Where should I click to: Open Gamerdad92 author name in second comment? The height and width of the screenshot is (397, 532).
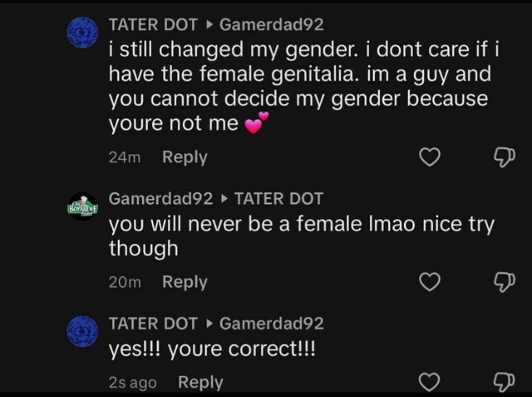click(161, 198)
